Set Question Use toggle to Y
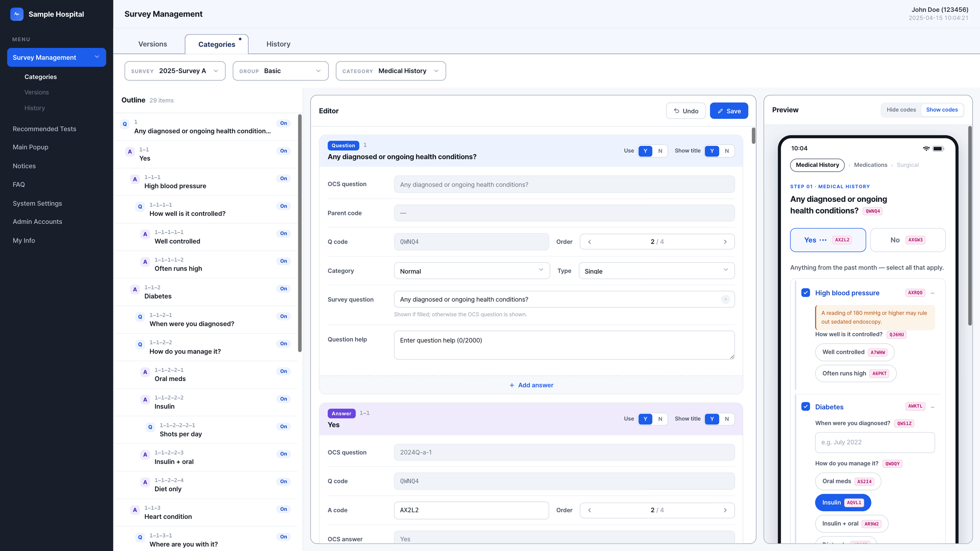Screen dimensions: 980x551 pos(645,151)
